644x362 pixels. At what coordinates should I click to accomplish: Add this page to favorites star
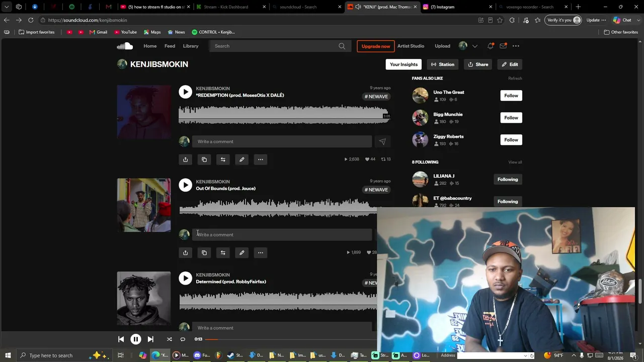tap(500, 20)
